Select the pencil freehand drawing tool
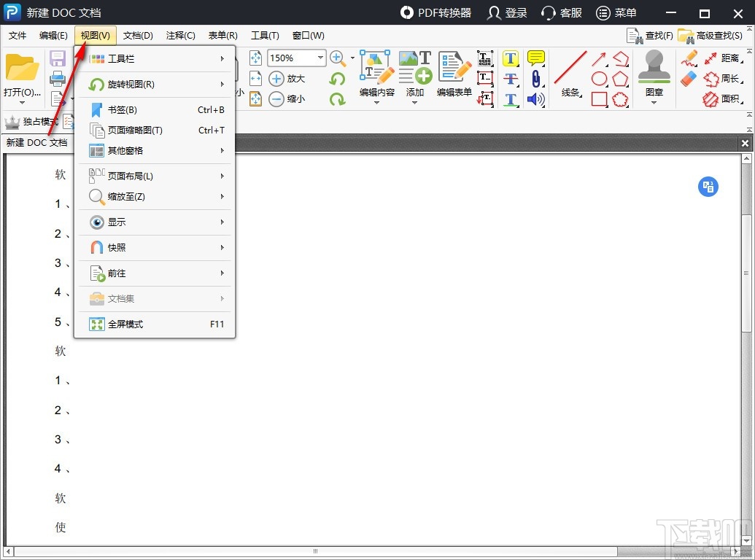Image resolution: width=755 pixels, height=560 pixels. click(690, 58)
